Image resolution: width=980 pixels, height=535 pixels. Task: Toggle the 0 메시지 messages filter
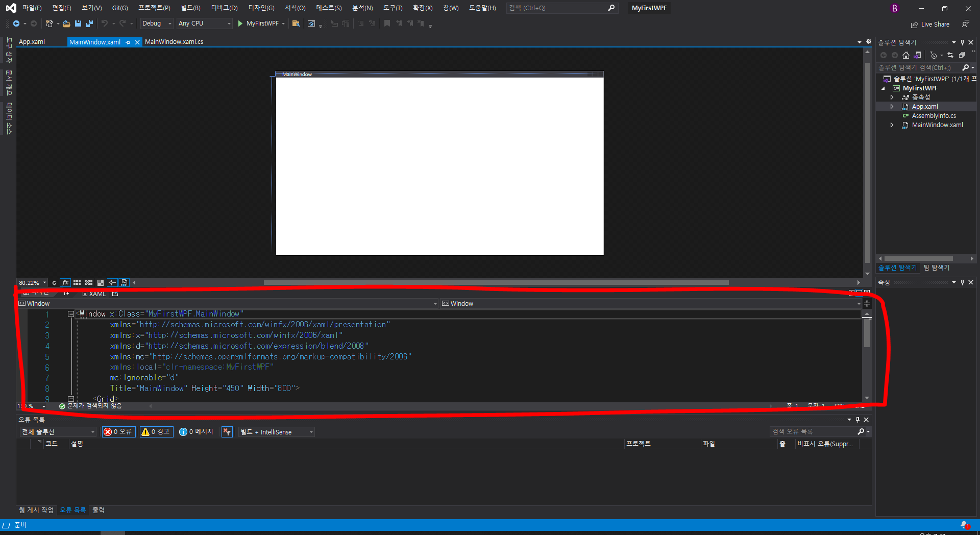point(197,432)
